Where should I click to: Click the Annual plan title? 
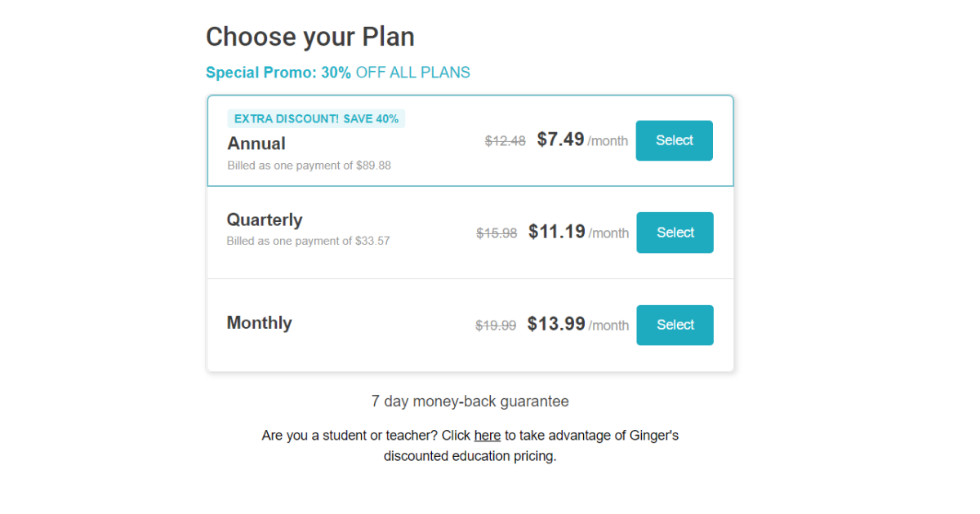[x=256, y=144]
